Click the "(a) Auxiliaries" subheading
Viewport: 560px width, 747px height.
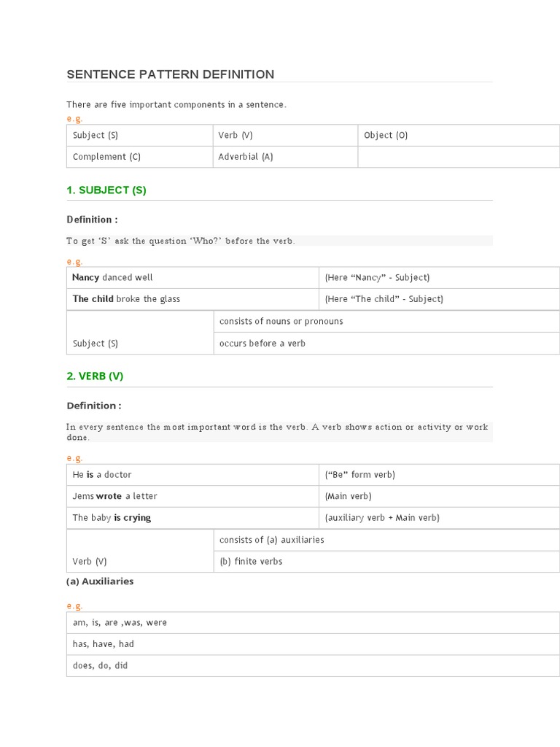[100, 581]
